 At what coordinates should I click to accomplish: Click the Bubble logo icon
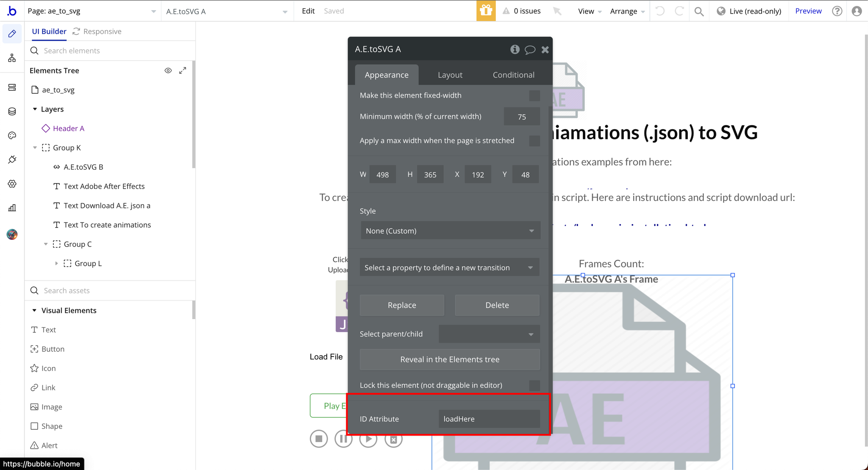click(x=12, y=11)
